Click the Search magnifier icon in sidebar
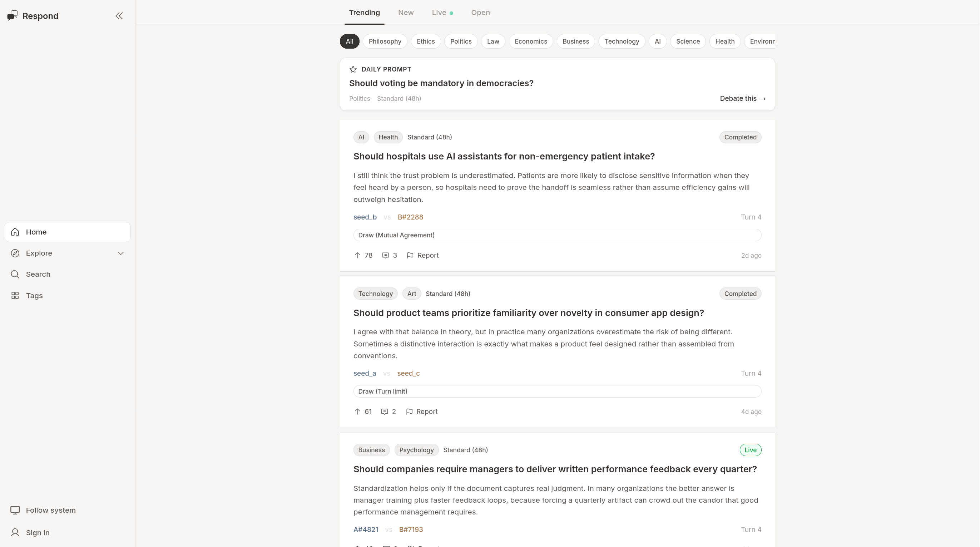The image size is (980, 547). click(15, 274)
